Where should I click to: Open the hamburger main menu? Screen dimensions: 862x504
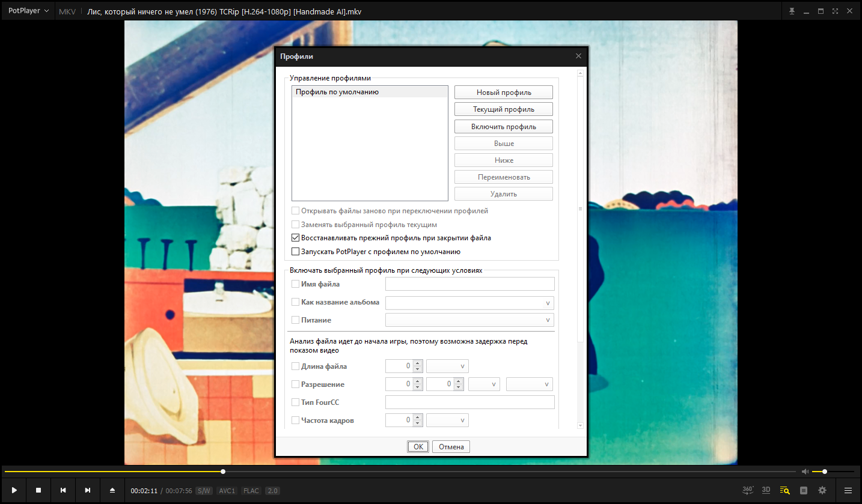848,491
